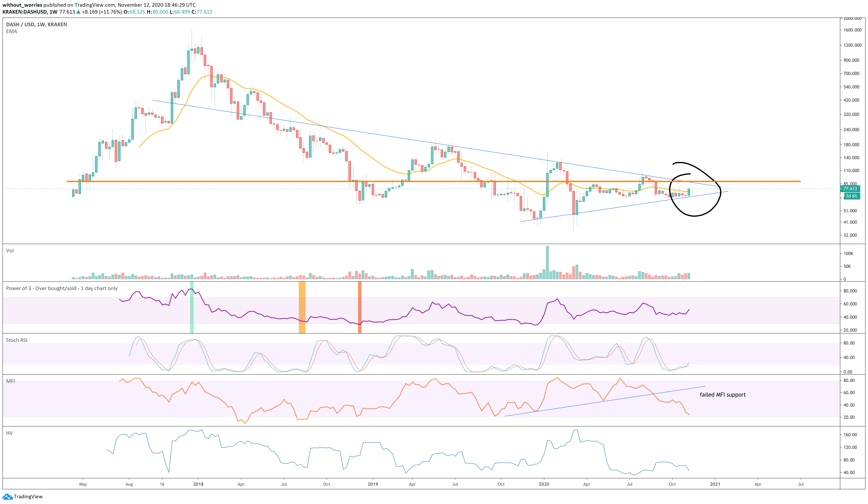Click the L:66.499 low value
The image size is (868, 504).
(x=180, y=12)
